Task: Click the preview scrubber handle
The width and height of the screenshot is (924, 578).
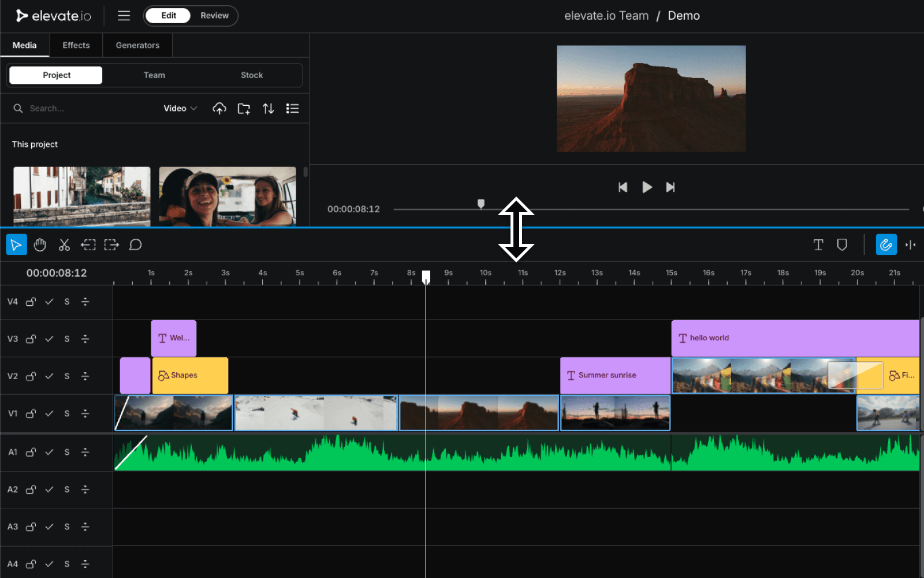Action: 481,203
